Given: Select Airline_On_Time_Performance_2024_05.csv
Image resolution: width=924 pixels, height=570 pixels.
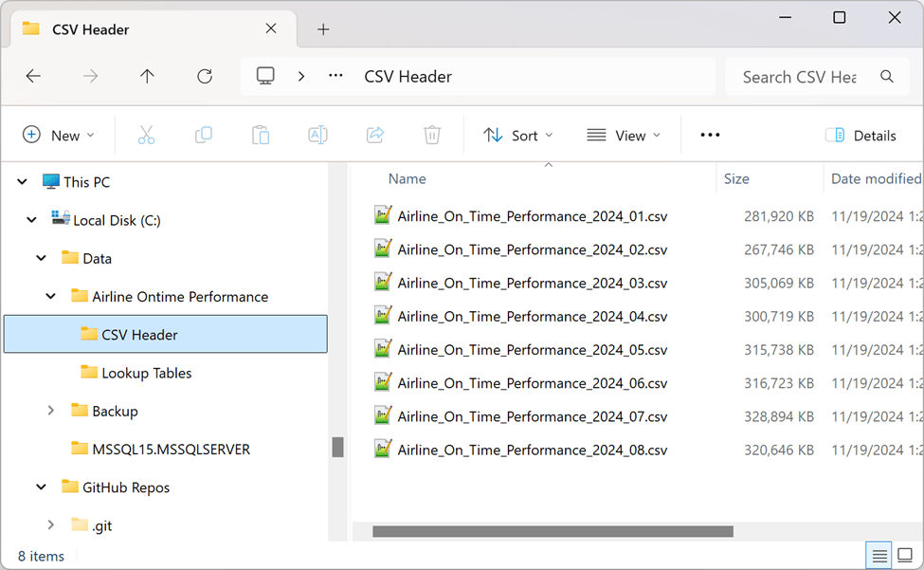Looking at the screenshot, I should 532,350.
